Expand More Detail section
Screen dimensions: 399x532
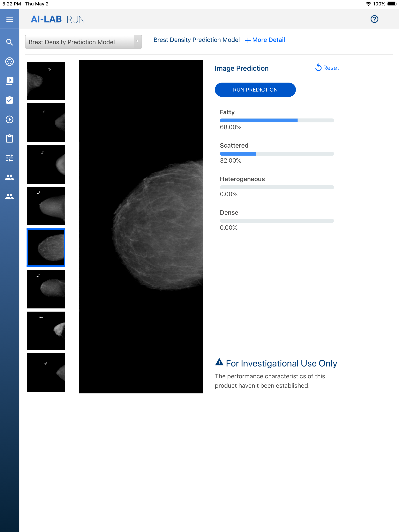(x=265, y=40)
